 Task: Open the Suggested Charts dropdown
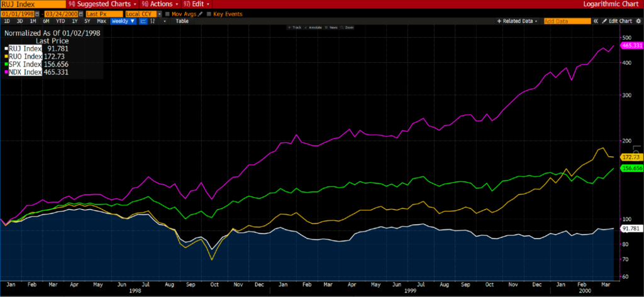[x=103, y=4]
